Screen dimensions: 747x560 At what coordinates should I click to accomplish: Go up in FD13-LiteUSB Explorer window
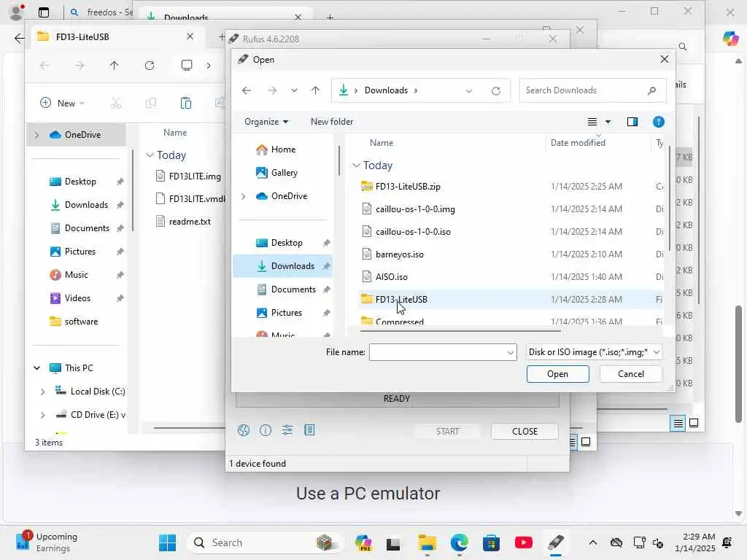[x=114, y=66]
